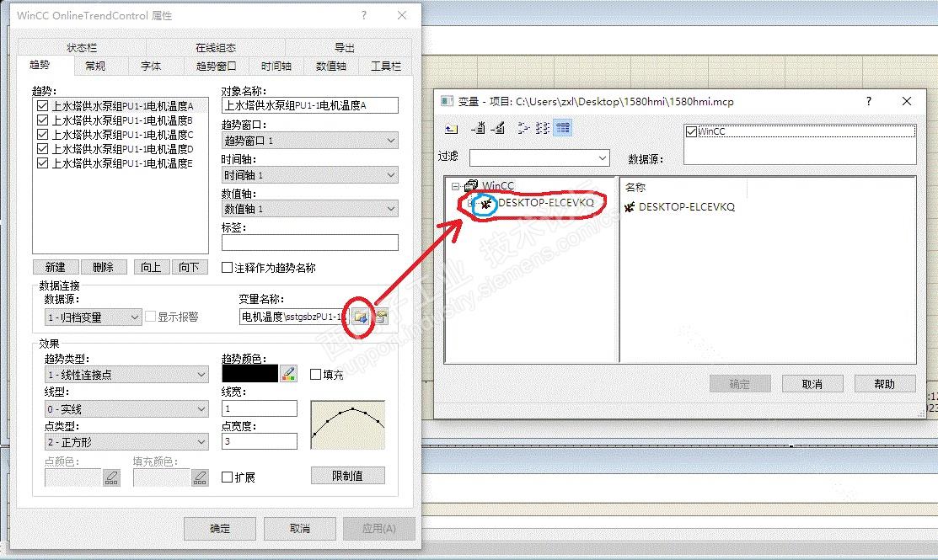The image size is (938, 560).
Task: Click the 向下 button
Action: tap(189, 267)
